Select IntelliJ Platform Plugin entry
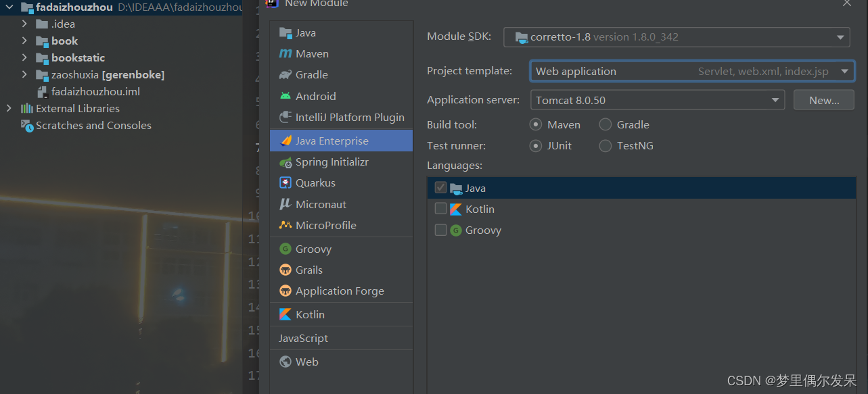868x394 pixels. pos(341,117)
